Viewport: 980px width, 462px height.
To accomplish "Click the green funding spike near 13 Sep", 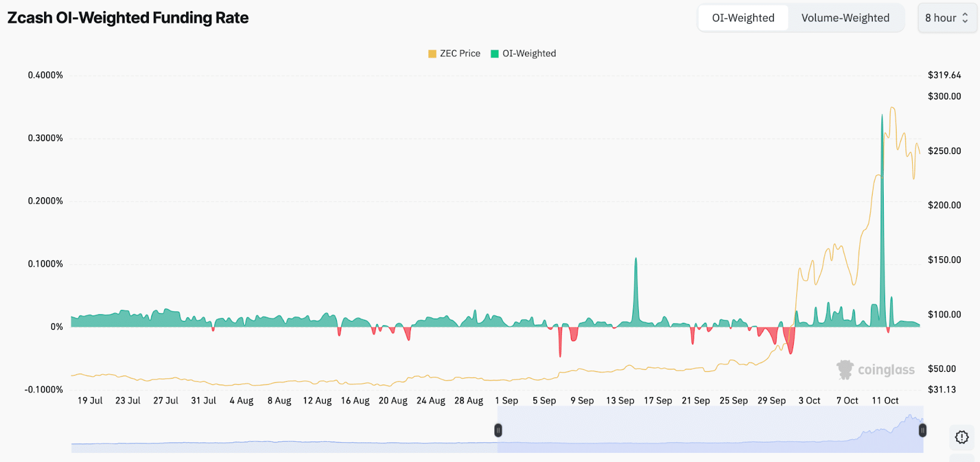I will (636, 291).
